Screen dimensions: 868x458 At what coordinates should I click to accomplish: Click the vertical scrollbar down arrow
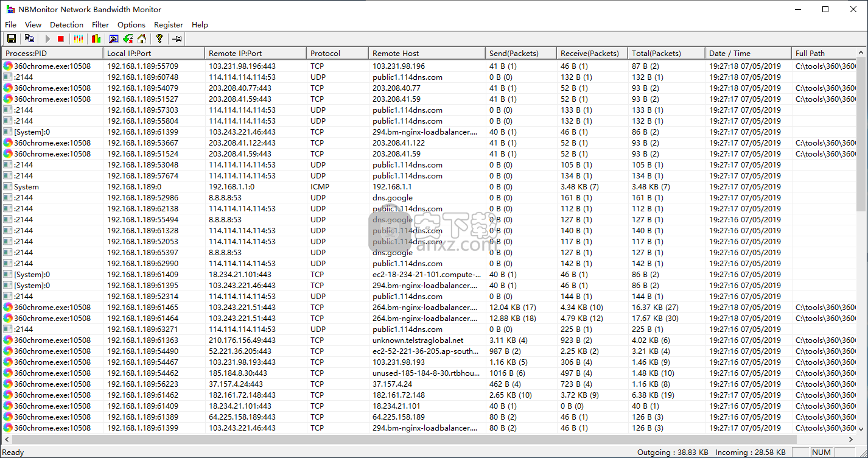862,429
